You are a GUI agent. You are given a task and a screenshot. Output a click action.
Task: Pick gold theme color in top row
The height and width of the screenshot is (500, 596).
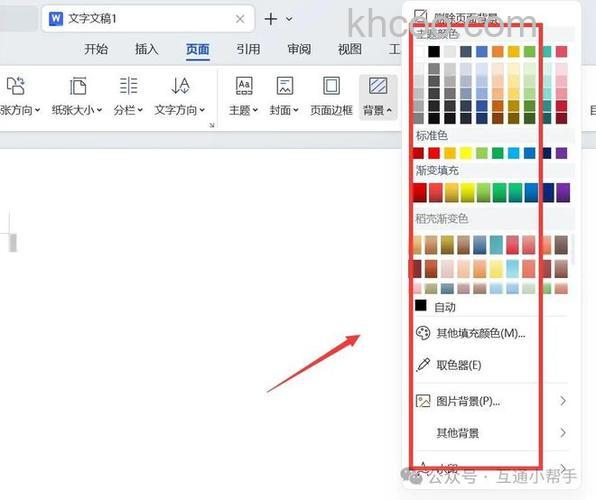pos(514,51)
